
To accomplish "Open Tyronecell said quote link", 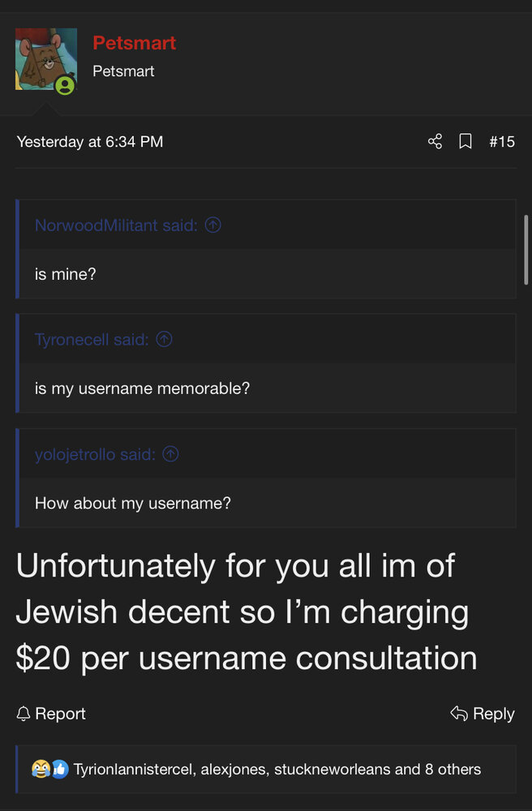I will click(x=92, y=340).
